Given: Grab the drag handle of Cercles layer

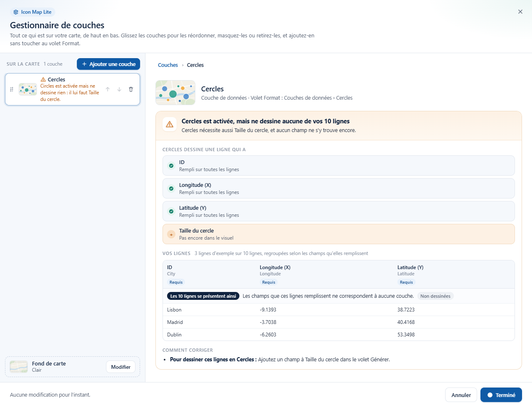Looking at the screenshot, I should pos(12,89).
